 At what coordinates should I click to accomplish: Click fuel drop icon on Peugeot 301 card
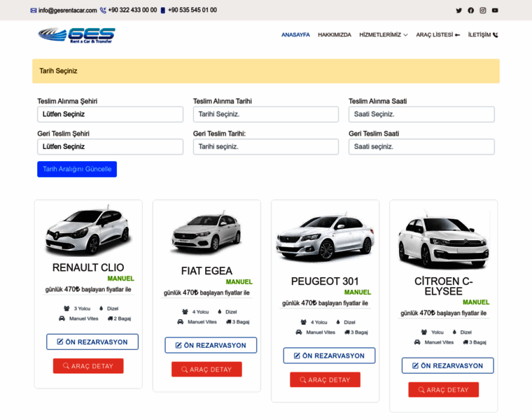coord(338,322)
